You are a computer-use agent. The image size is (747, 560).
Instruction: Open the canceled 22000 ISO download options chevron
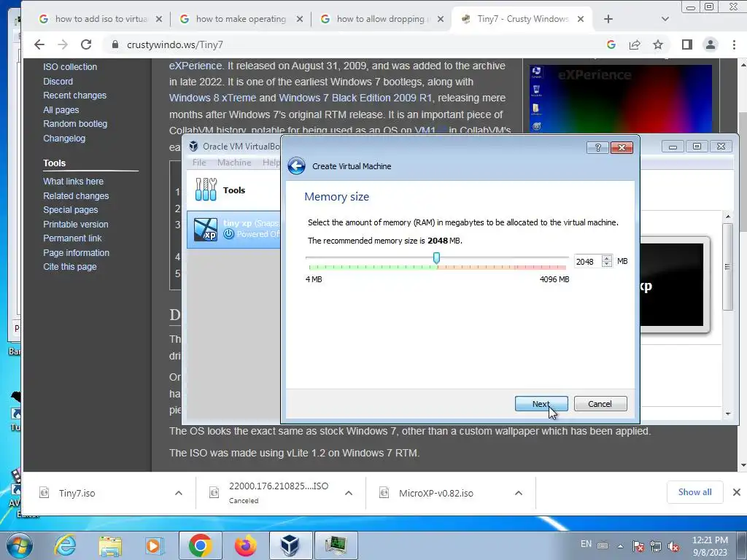pos(349,494)
